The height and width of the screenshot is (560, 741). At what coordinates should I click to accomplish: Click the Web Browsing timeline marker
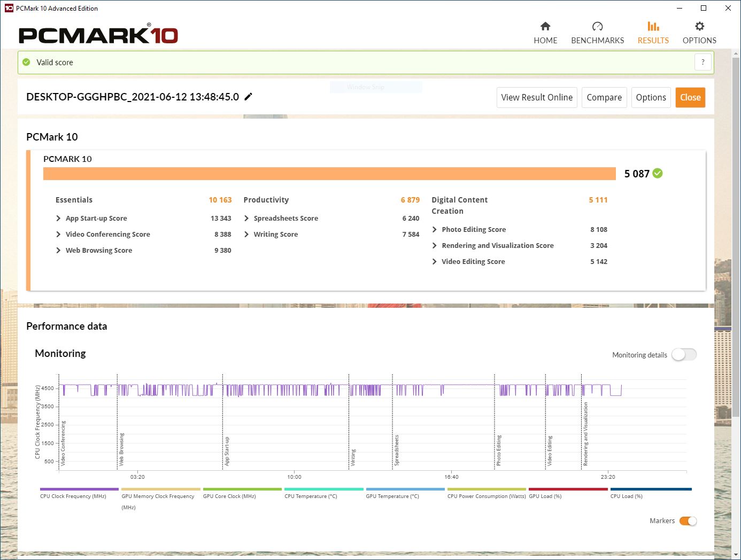click(121, 449)
